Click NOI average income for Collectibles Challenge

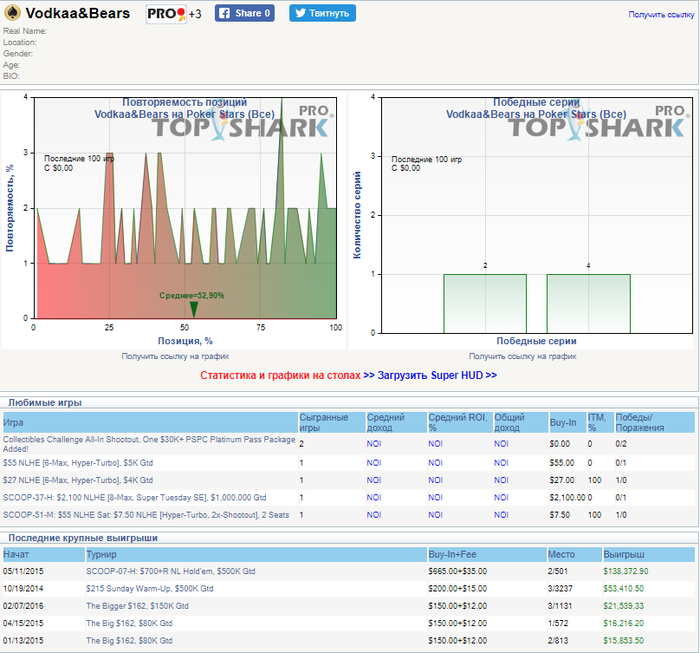click(x=374, y=444)
